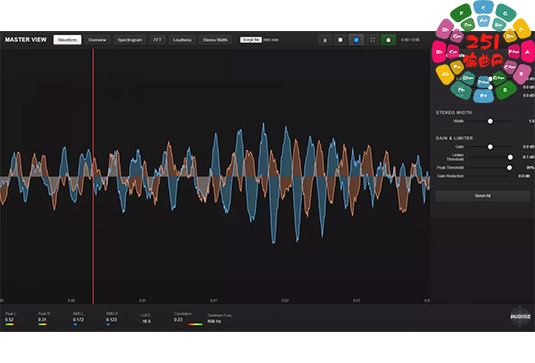Click the Correlation value 0.23
Viewport: 535px width, 363px height.
(x=178, y=320)
